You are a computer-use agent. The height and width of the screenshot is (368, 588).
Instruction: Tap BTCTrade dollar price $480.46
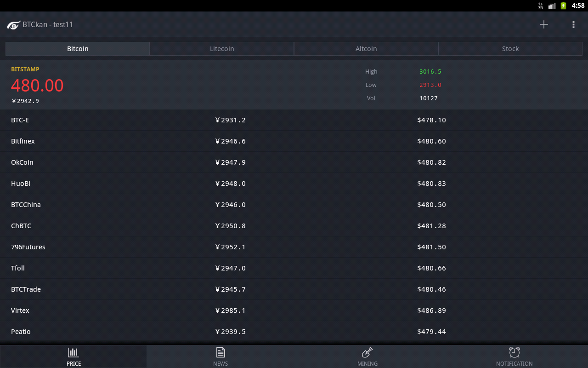point(432,289)
